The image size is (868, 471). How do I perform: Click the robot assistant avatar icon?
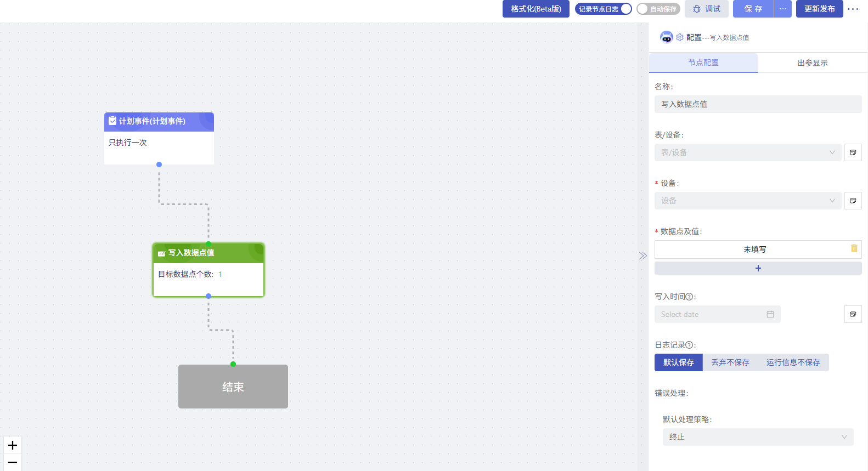click(x=666, y=37)
